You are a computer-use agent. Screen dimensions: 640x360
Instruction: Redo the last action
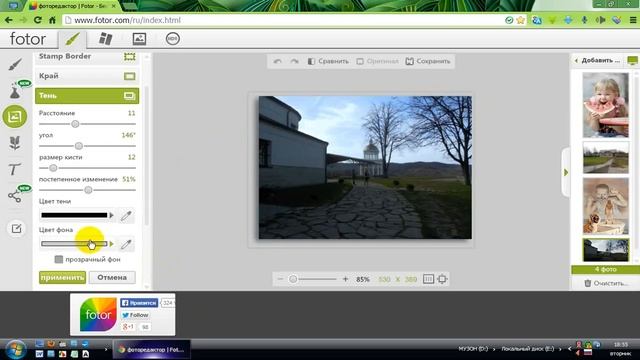294,61
